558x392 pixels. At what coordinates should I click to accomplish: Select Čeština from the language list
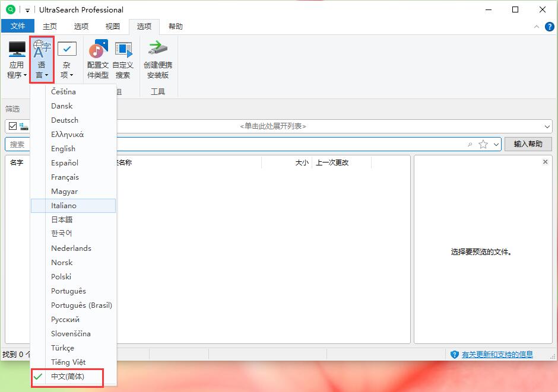[73, 92]
